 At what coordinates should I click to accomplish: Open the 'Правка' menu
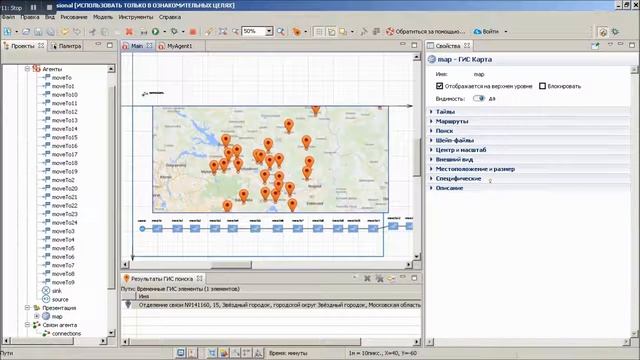coord(30,17)
